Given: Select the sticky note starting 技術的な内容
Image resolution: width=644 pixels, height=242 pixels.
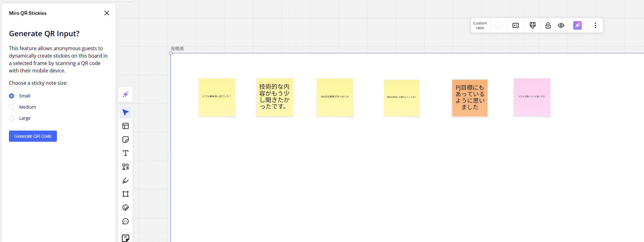Looking at the screenshot, I should click(275, 97).
